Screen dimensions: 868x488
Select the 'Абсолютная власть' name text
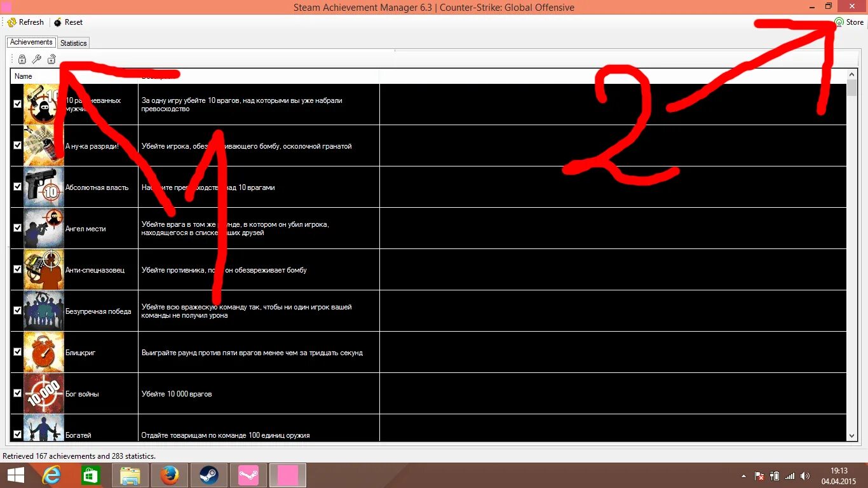pyautogui.click(x=97, y=187)
